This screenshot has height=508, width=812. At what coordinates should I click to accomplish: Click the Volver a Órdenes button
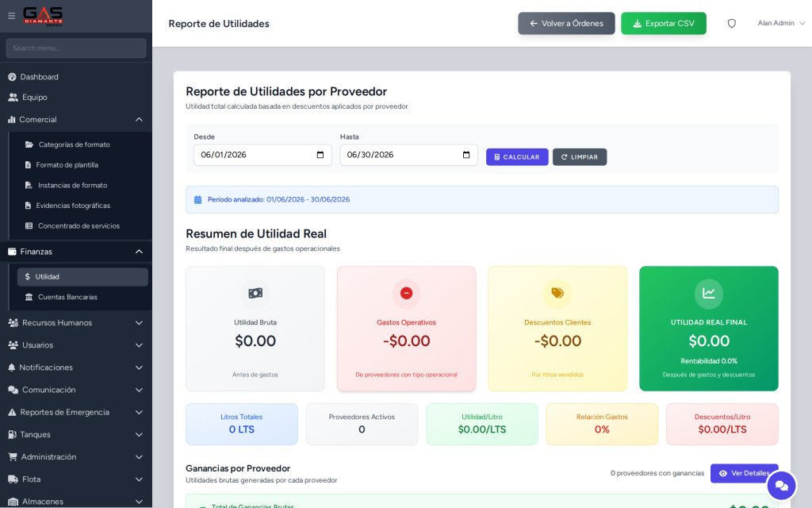[566, 23]
